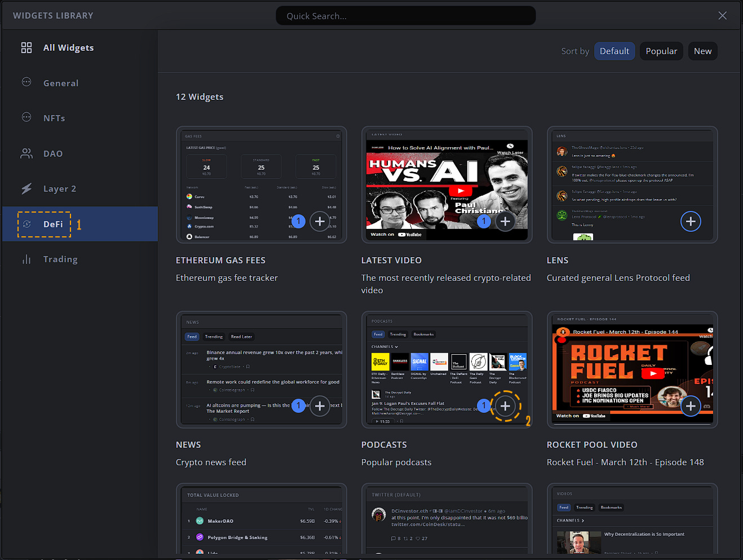Viewport: 743px width, 560px height.
Task: Click 'Rocket Fuel - March 12th - Episode 148' text
Action: [625, 462]
